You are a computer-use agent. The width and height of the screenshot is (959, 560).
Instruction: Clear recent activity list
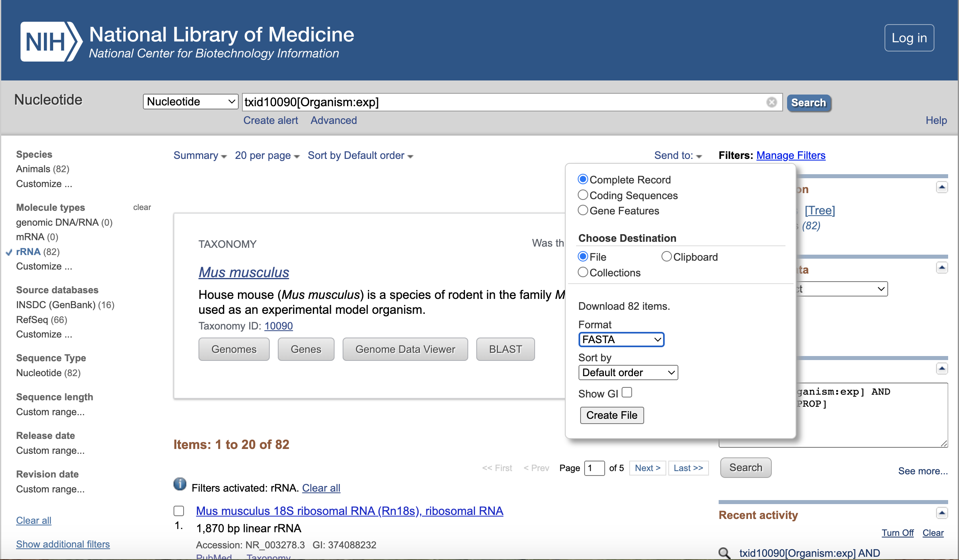933,533
